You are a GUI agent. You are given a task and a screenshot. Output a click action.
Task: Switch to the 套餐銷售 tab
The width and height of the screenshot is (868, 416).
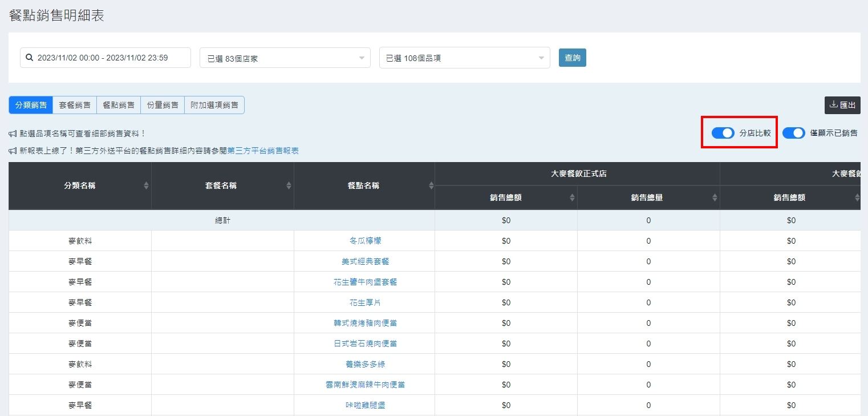[75, 105]
